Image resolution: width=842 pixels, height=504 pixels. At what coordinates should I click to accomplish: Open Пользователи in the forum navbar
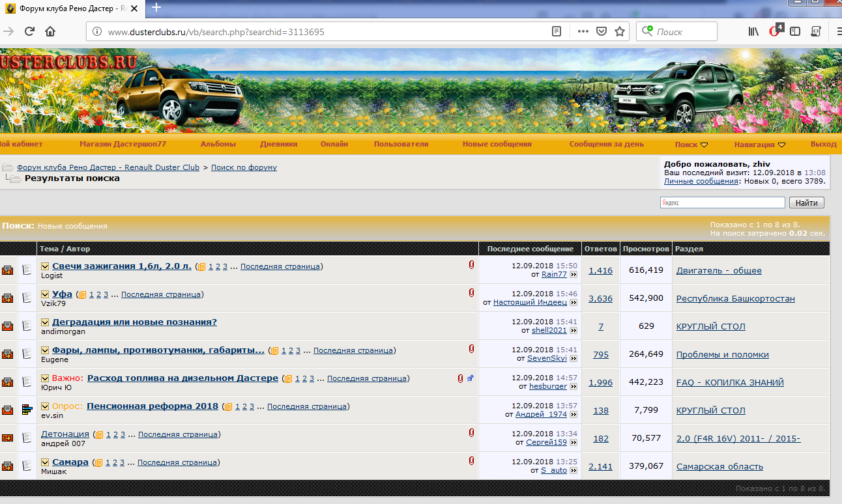pos(401,144)
